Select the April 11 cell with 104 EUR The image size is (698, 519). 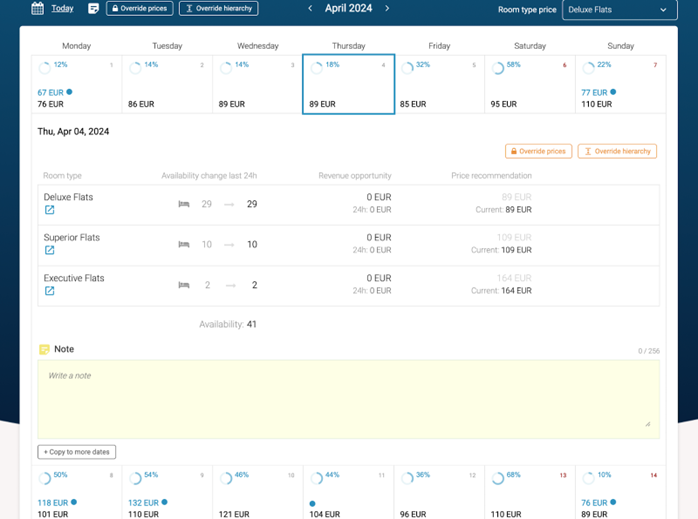pos(349,493)
